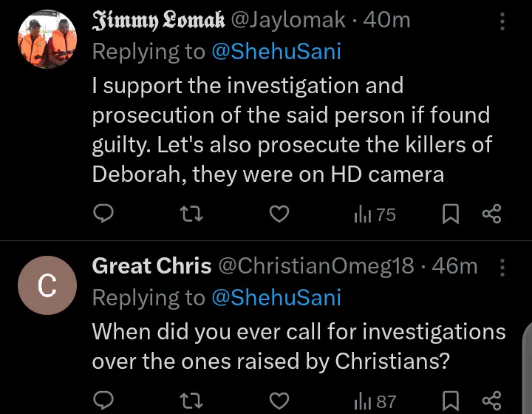The image size is (532, 414).
Task: Open more options for Great Chris's tweet
Action: 502,265
